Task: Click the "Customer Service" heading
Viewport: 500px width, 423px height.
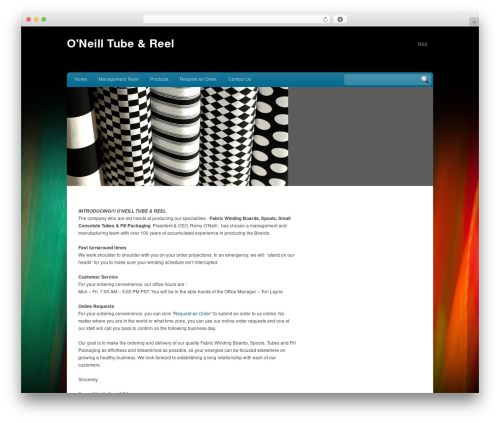Action: pyautogui.click(x=98, y=277)
